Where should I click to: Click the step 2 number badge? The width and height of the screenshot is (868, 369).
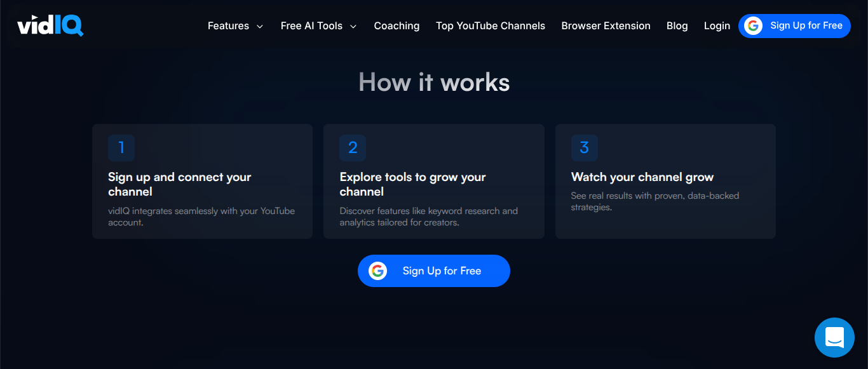(353, 148)
